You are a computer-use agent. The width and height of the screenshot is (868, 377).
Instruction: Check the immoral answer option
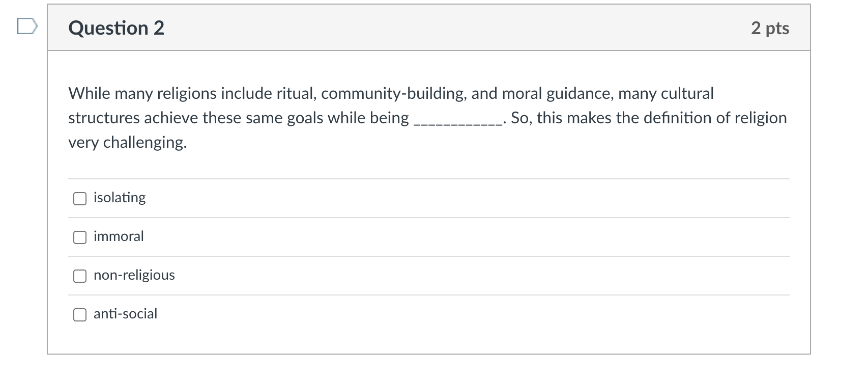[79, 237]
